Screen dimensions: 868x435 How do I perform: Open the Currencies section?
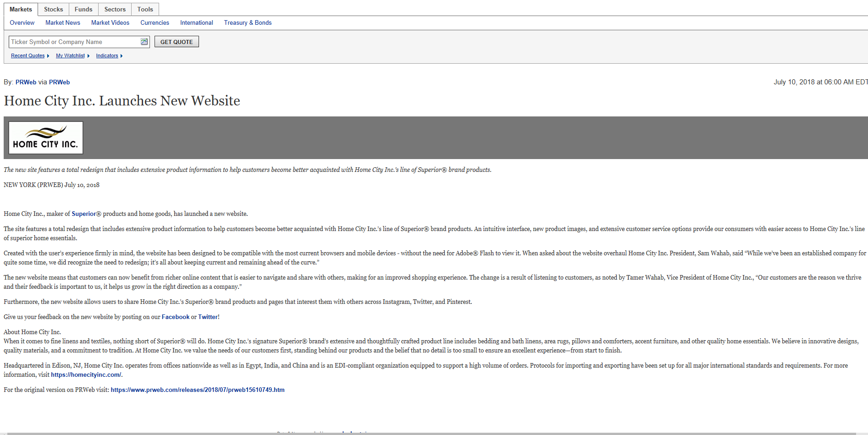(155, 22)
